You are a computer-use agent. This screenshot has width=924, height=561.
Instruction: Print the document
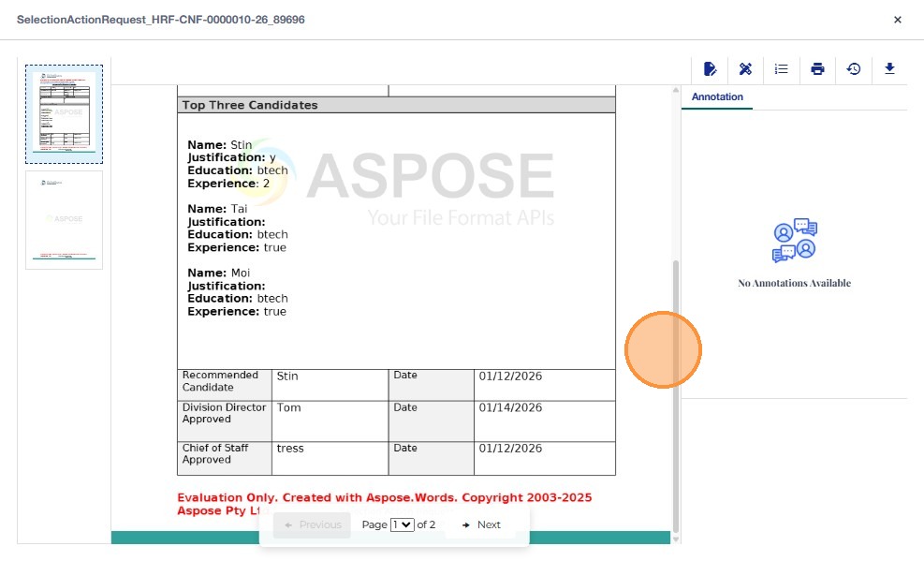pos(817,68)
